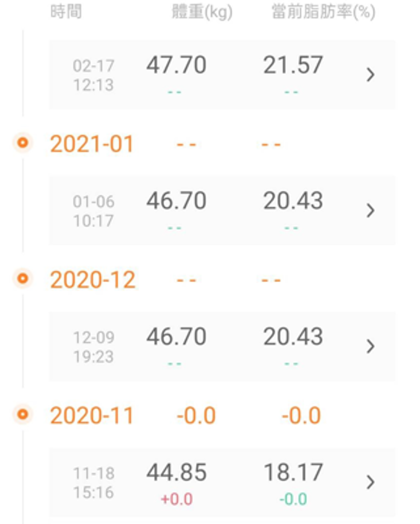The height and width of the screenshot is (524, 420).
Task: Open the 12-09 record chevron arrow
Action: [x=370, y=346]
